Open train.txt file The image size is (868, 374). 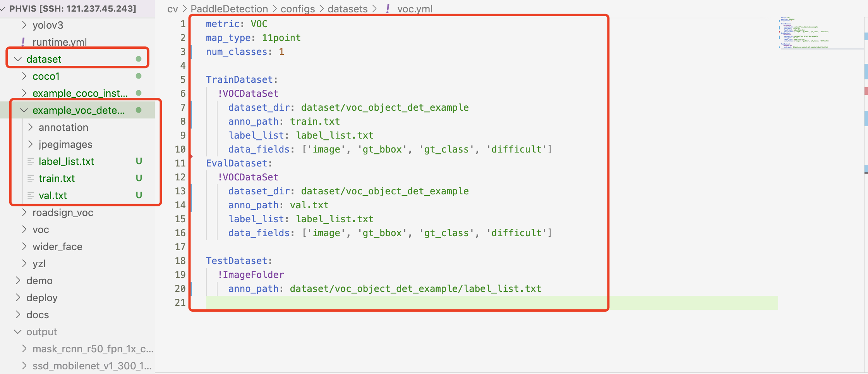coord(57,178)
